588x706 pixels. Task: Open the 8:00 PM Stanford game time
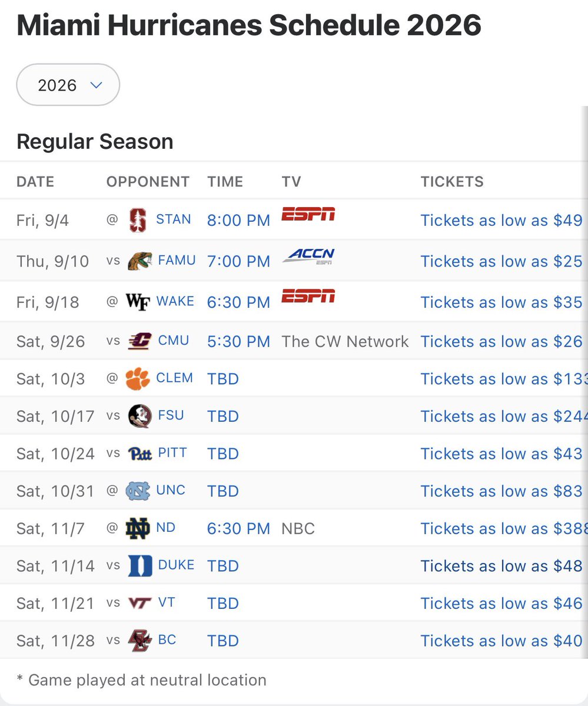point(238,220)
